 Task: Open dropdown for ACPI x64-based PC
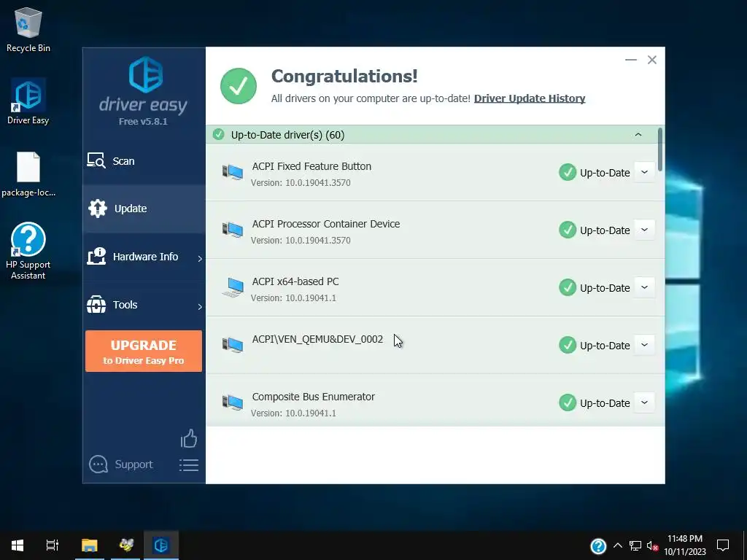(644, 287)
